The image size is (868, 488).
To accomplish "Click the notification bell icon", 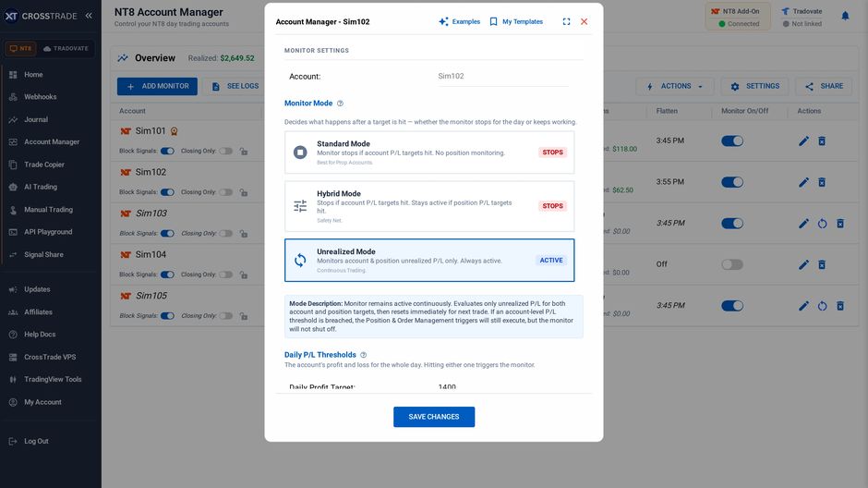I will [845, 16].
